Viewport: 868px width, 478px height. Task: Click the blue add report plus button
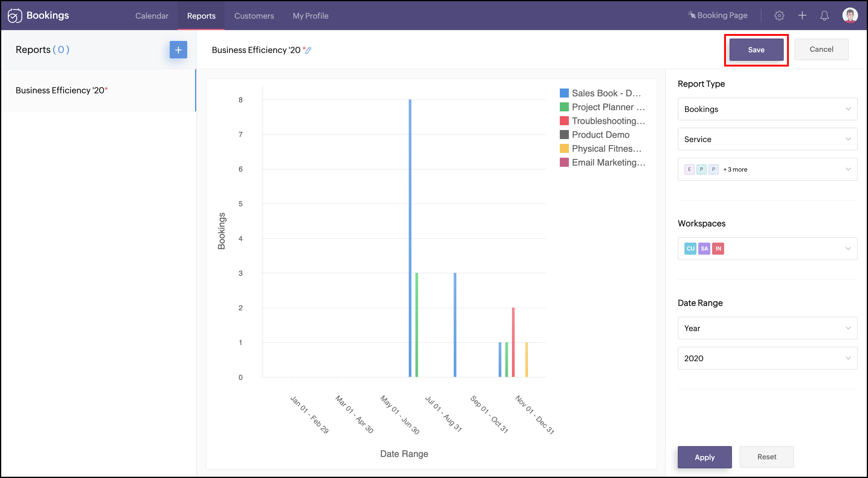click(178, 50)
